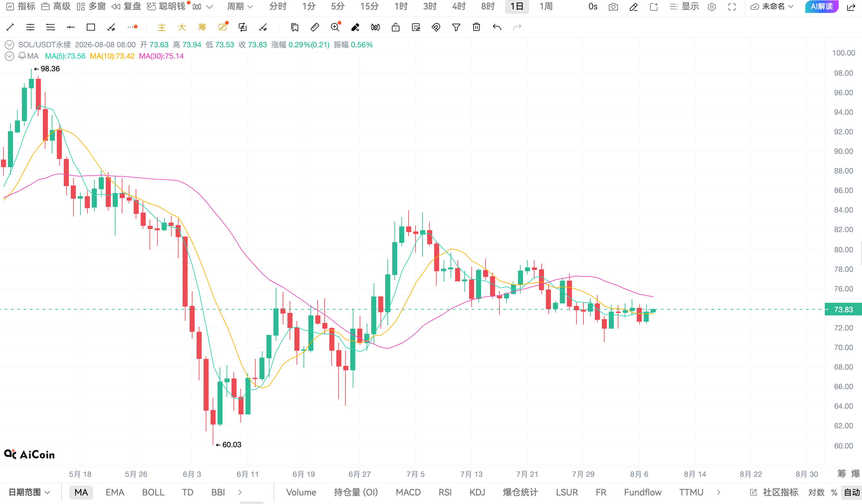
Task: Open the edit note tool
Action: click(x=416, y=27)
